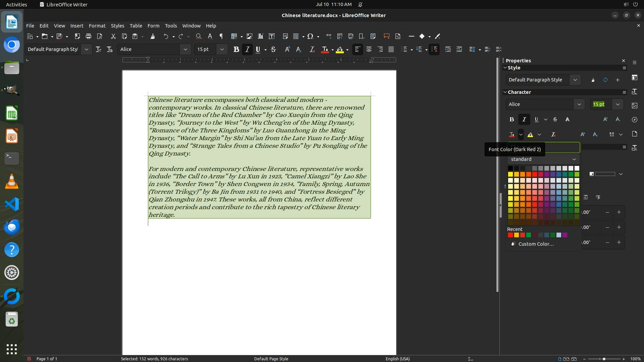Open the sidebar Navigator compass icon
Image resolution: width=644 pixels, height=362 pixels.
coord(634,120)
